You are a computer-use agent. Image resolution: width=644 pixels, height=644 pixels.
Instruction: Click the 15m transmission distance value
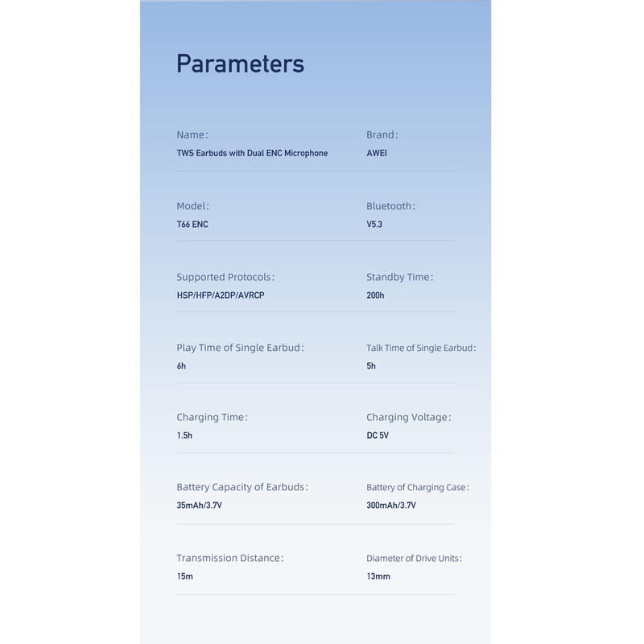[x=185, y=576]
